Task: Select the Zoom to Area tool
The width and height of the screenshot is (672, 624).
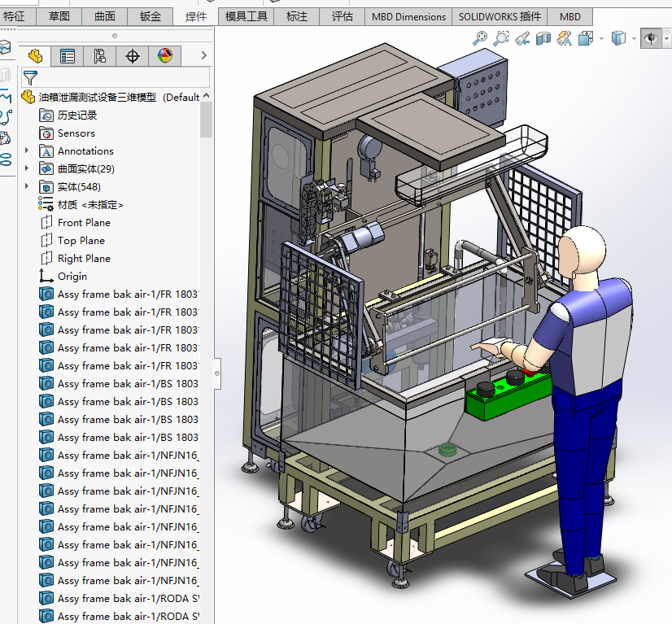Action: tap(501, 38)
